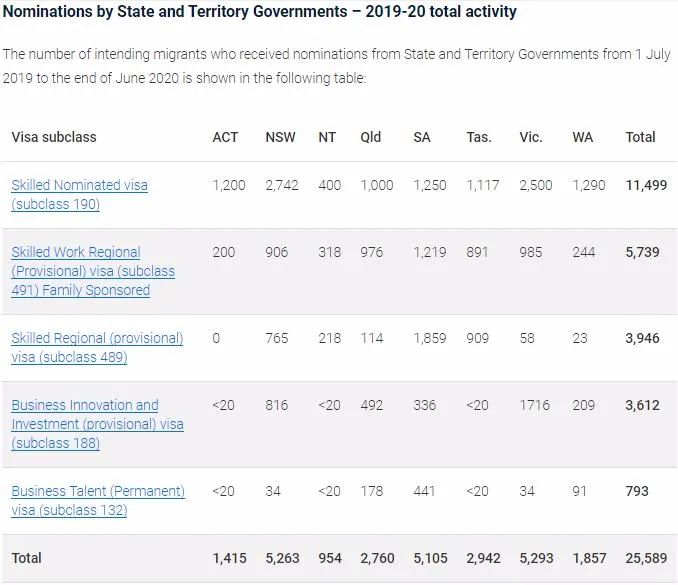Open the Business Innovation and Investment subclass 188 link
Viewport: 678px width, 585px height.
[97, 424]
